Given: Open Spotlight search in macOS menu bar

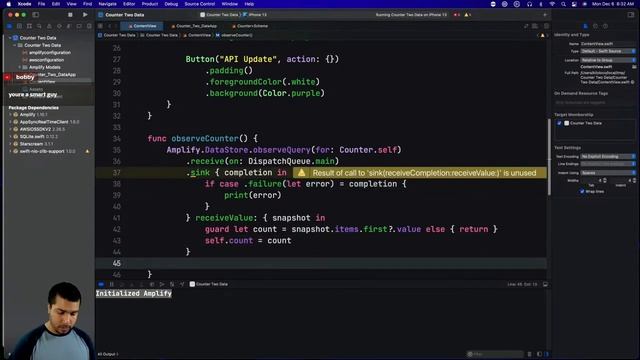Looking at the screenshot, I should coord(563,4).
